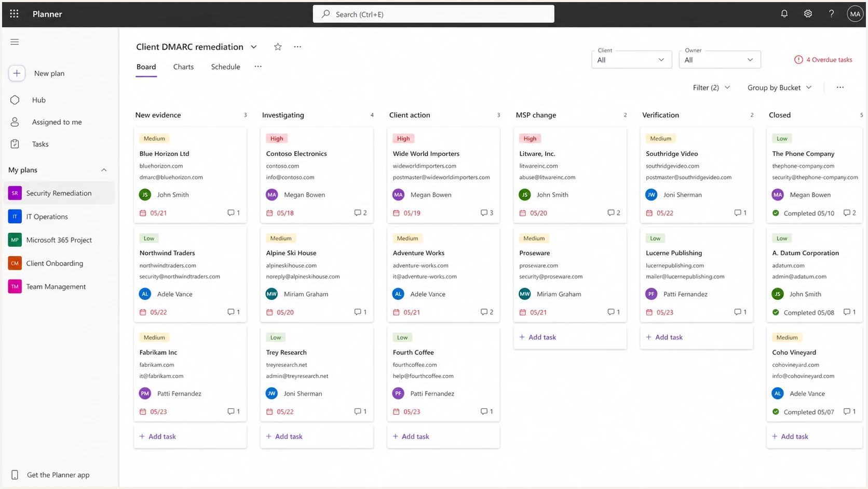Click the New evidence bucket header
This screenshot has width=868, height=489.
point(158,115)
